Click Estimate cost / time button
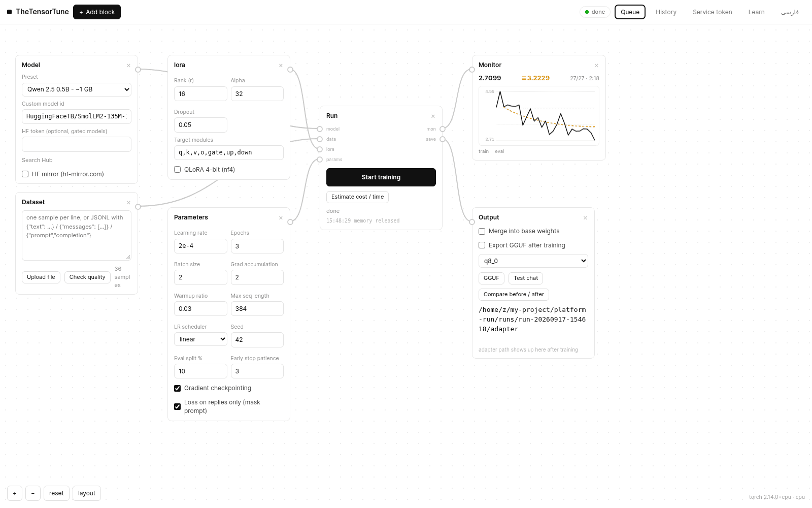The height and width of the screenshot is (508, 812). (357, 197)
